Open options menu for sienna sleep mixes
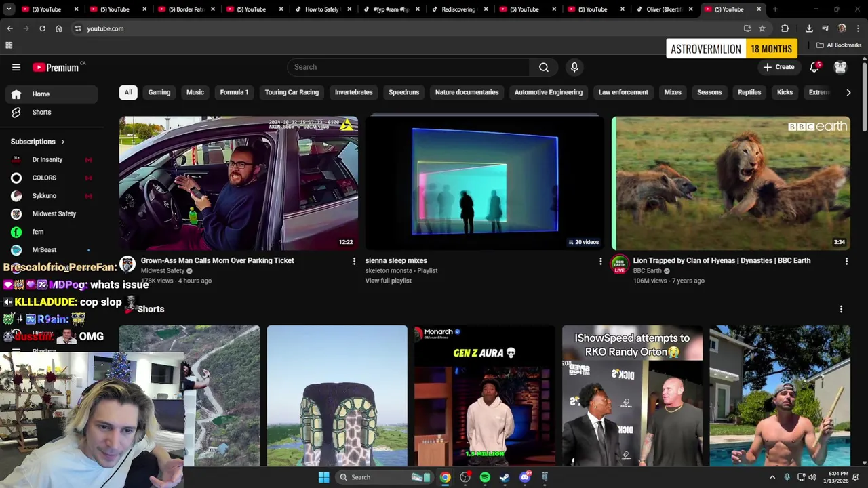Screen dimensions: 868x488 coord(600,261)
